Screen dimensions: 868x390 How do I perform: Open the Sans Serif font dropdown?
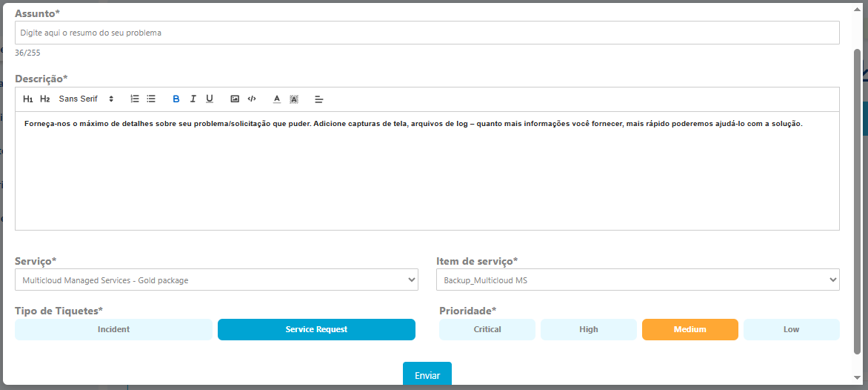[86, 99]
